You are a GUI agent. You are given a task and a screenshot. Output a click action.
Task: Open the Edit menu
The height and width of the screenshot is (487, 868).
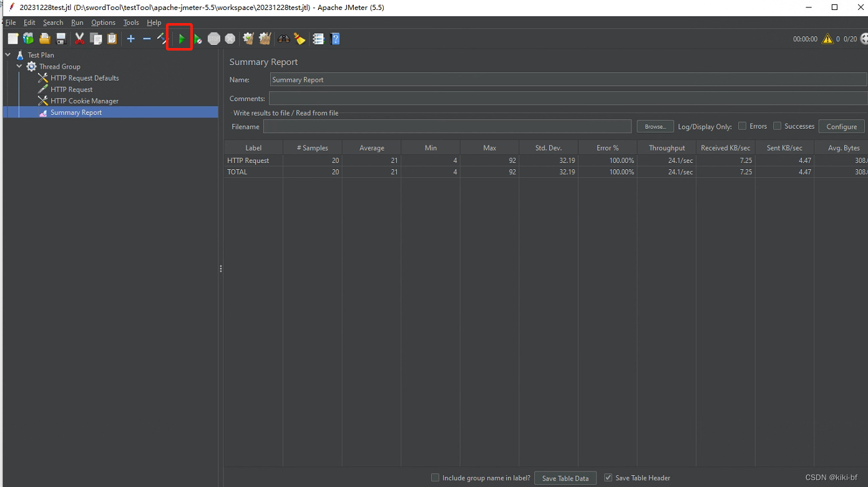coord(29,22)
